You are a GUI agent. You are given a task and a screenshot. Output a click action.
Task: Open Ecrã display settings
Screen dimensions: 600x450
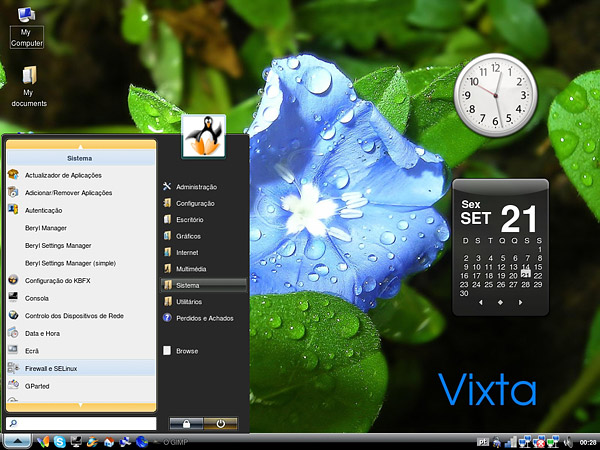click(81, 351)
